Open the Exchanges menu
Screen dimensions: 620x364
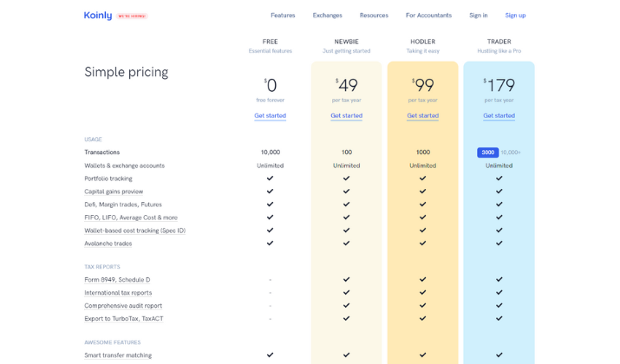click(328, 15)
